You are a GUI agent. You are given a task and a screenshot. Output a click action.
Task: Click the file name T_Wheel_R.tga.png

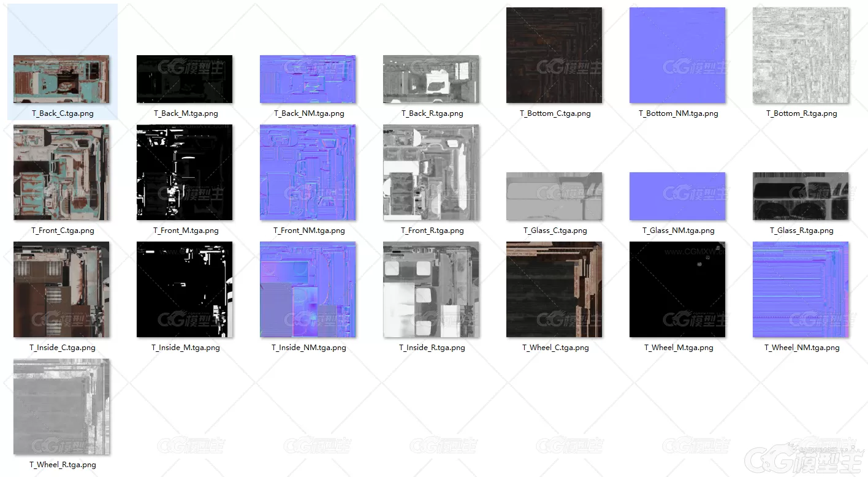click(63, 465)
